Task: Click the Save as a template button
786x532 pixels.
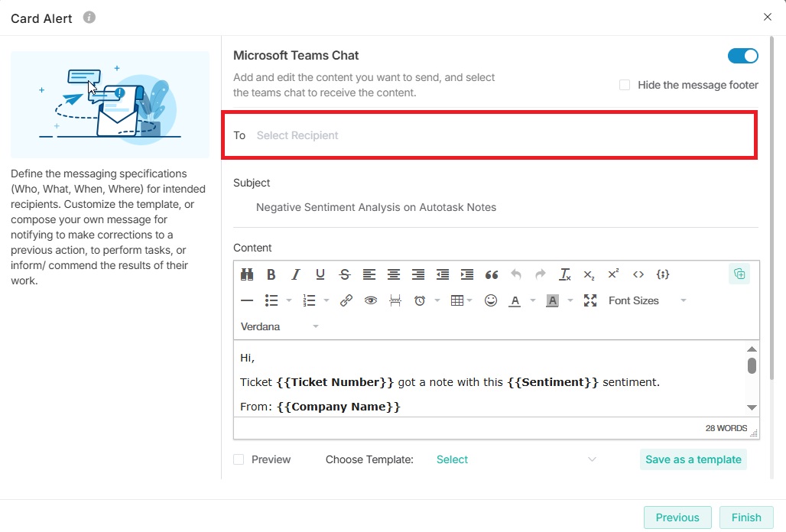Action: point(693,459)
